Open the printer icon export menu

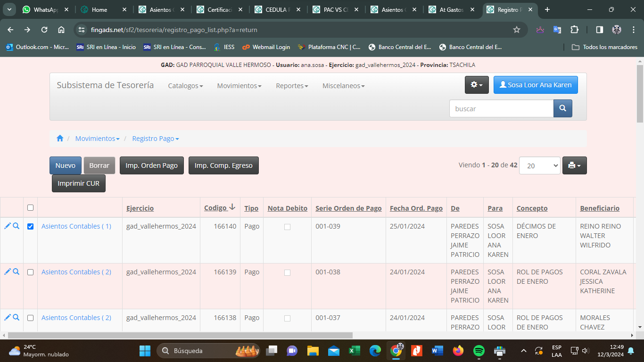click(574, 165)
